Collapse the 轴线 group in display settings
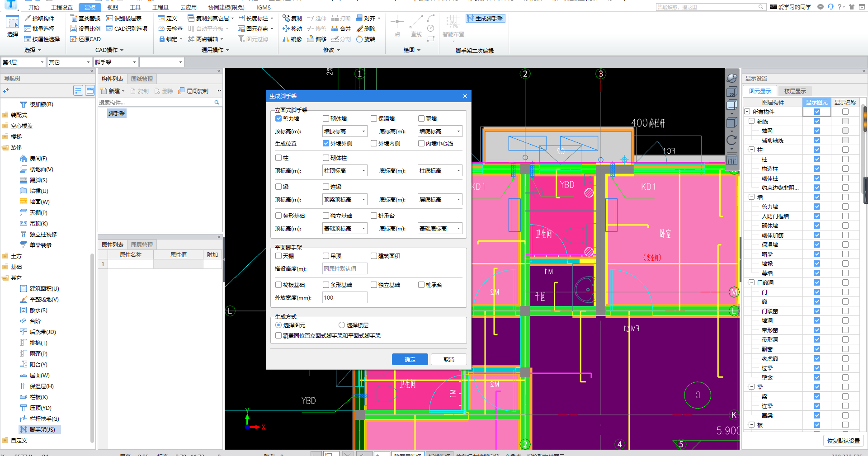Image resolution: width=868 pixels, height=456 pixels. [751, 121]
